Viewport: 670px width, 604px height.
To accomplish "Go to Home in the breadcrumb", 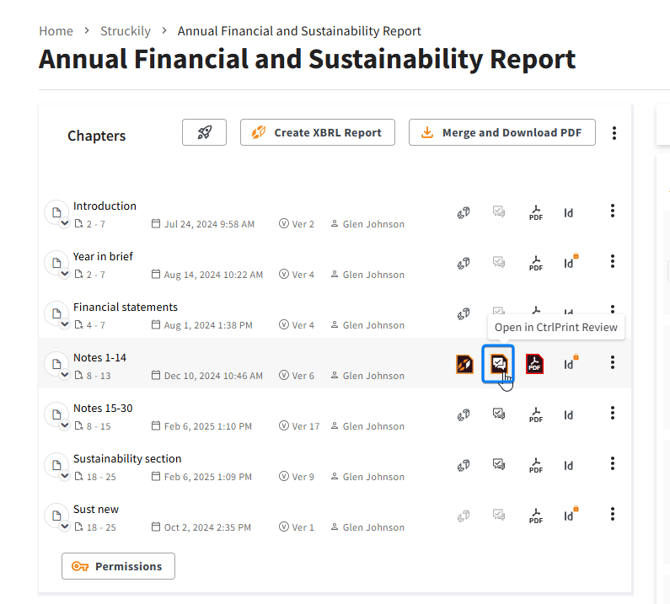I will point(56,31).
